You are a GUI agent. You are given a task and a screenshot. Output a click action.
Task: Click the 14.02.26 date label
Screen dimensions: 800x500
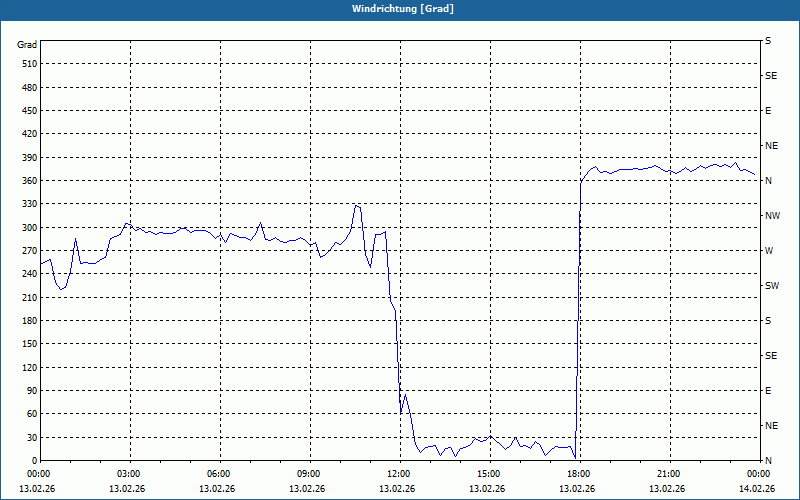tap(757, 489)
